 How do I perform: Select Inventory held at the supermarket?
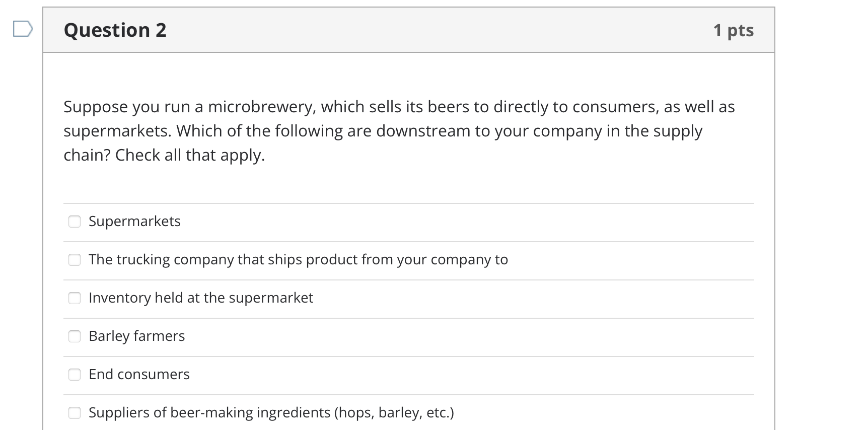point(74,298)
